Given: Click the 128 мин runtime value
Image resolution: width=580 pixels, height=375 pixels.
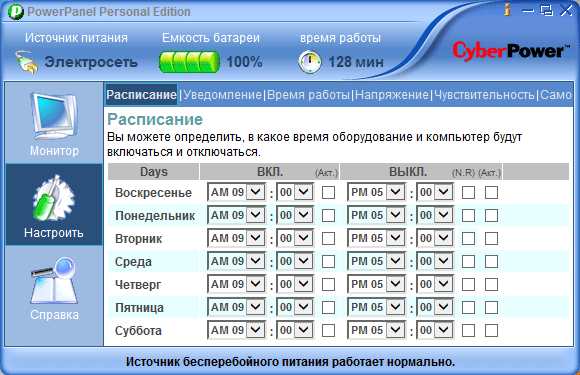Looking at the screenshot, I should click(x=356, y=62).
